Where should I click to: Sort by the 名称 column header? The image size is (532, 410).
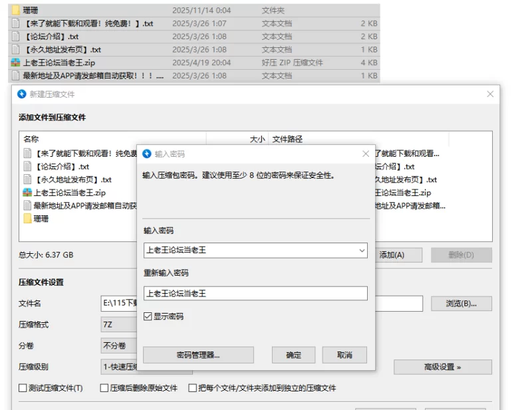pyautogui.click(x=32, y=139)
